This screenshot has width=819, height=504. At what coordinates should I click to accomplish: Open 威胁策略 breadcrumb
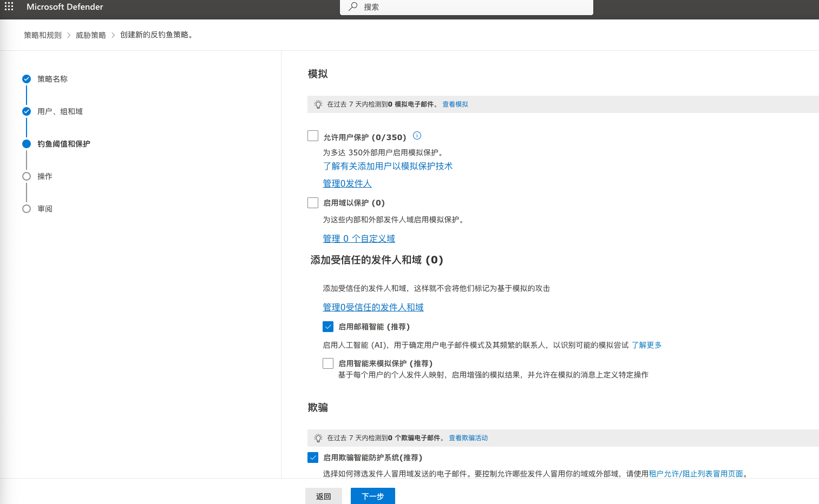91,35
